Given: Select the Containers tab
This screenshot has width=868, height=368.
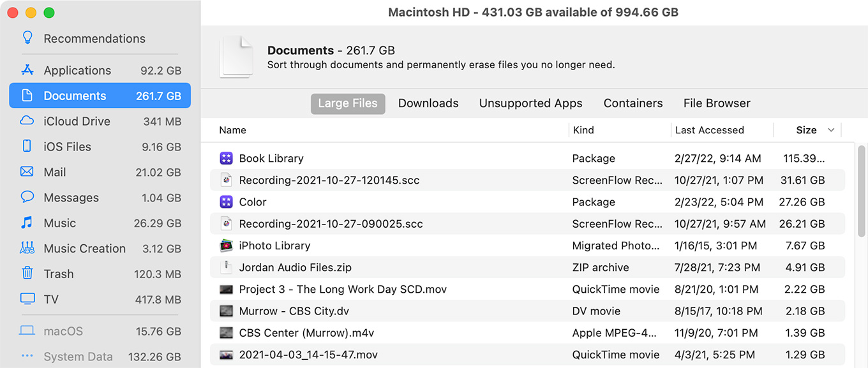Looking at the screenshot, I should pos(633,103).
